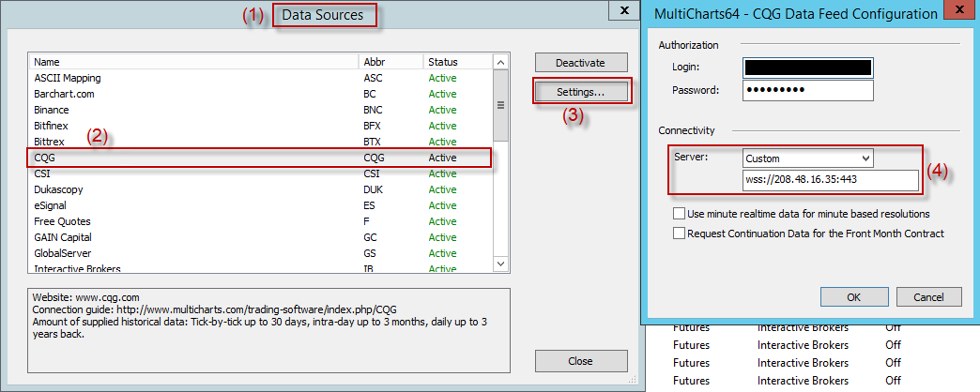
Task: Click the list scrollbar up arrow
Action: click(500, 62)
